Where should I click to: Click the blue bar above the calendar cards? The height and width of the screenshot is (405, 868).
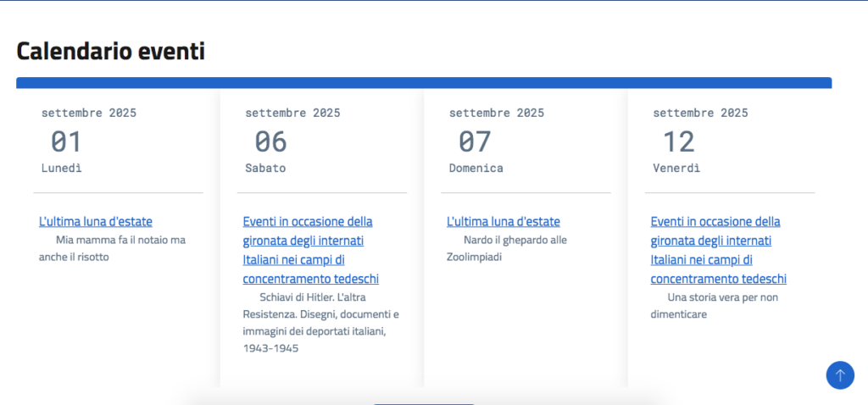pos(424,82)
